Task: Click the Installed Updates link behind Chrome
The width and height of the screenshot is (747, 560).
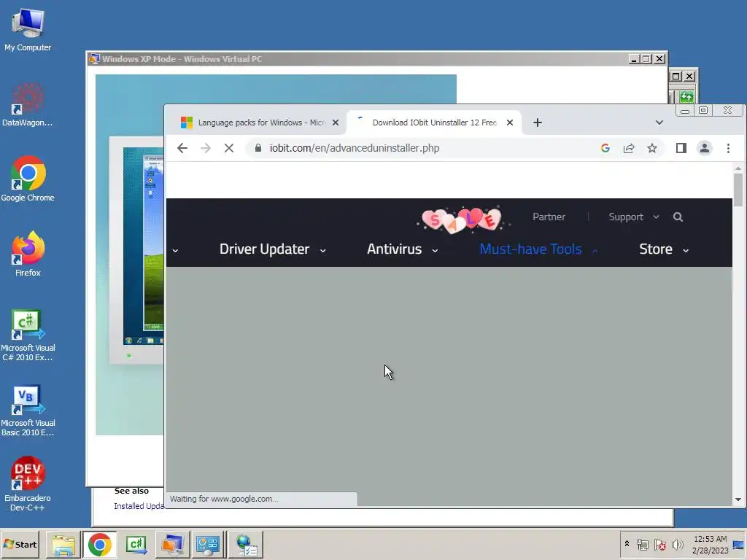Action: point(139,506)
